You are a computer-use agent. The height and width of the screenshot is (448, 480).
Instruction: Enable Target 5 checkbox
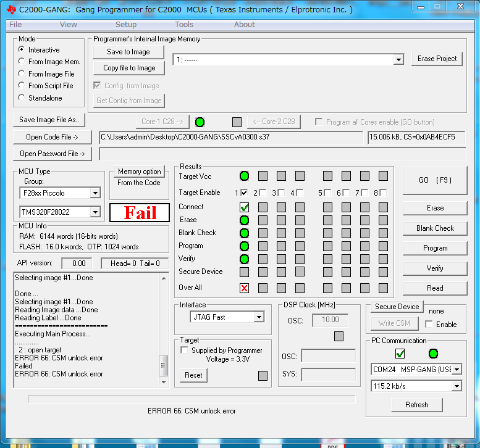pyautogui.click(x=327, y=193)
